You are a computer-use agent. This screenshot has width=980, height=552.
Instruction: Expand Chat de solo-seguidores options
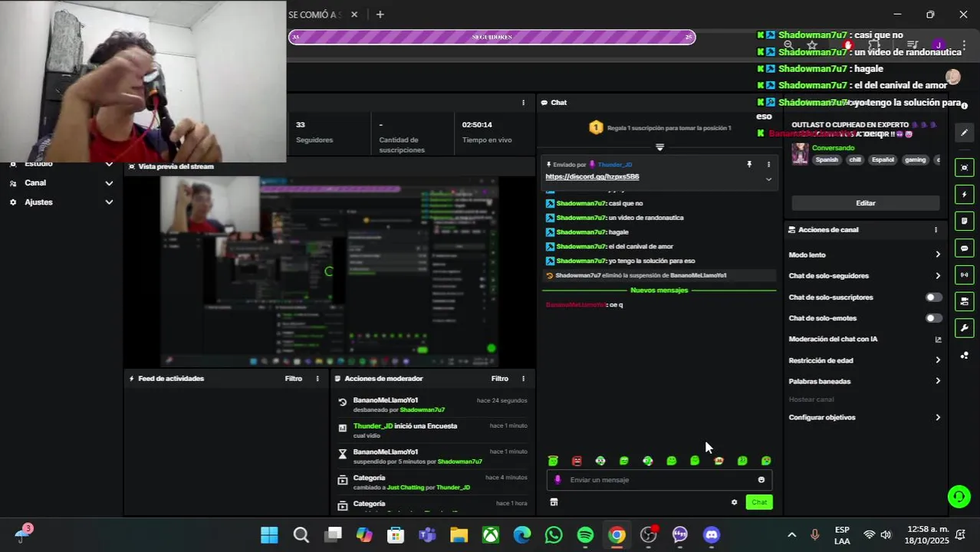937,276
